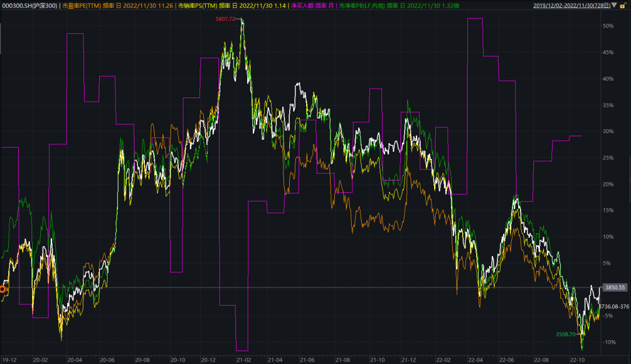The image size is (631, 364).
Task: Click the 30% axis label
Action: click(608, 131)
